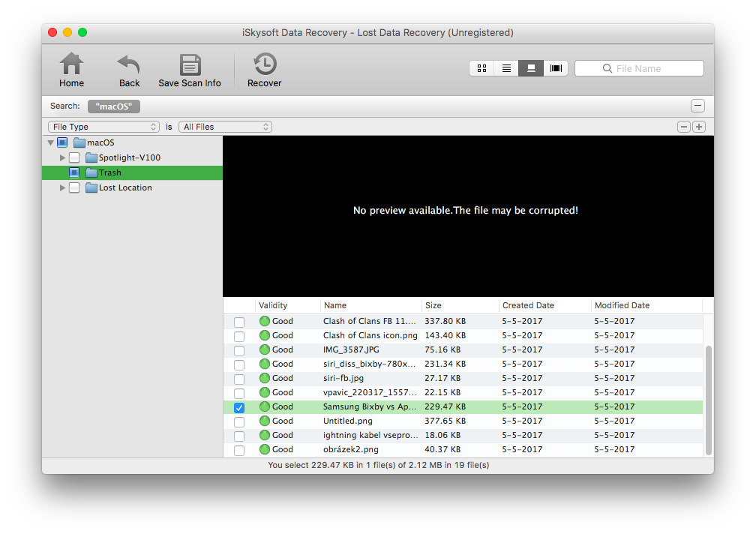756x534 pixels.
Task: Click the Spotlight-V100 folder icon
Action: [x=91, y=157]
